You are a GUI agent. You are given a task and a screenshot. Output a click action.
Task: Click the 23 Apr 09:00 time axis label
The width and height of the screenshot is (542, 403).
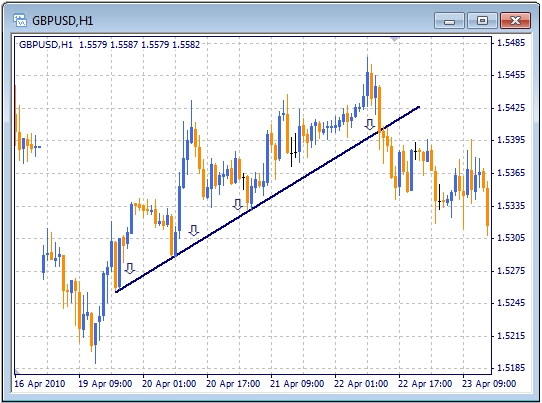[x=489, y=384]
